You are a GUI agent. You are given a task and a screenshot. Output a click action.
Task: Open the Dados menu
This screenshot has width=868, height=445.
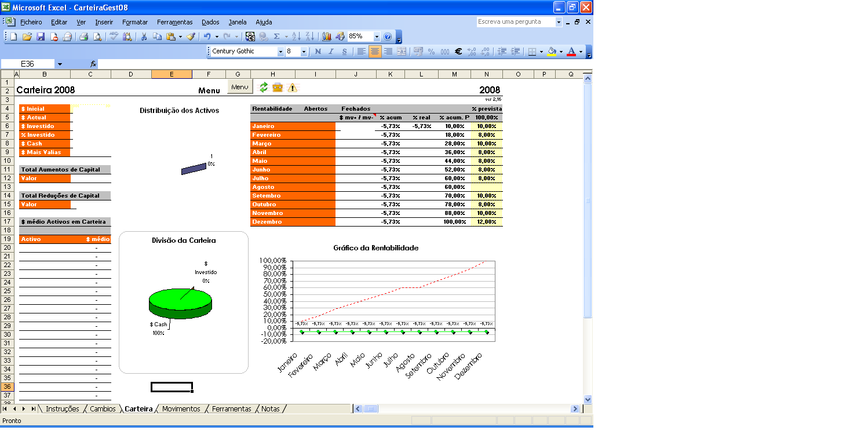(x=210, y=22)
